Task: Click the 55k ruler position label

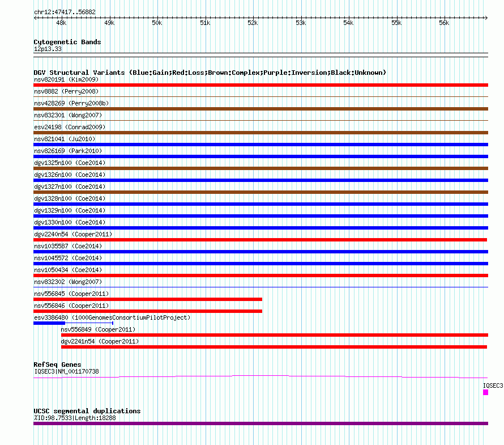Action: coord(396,23)
